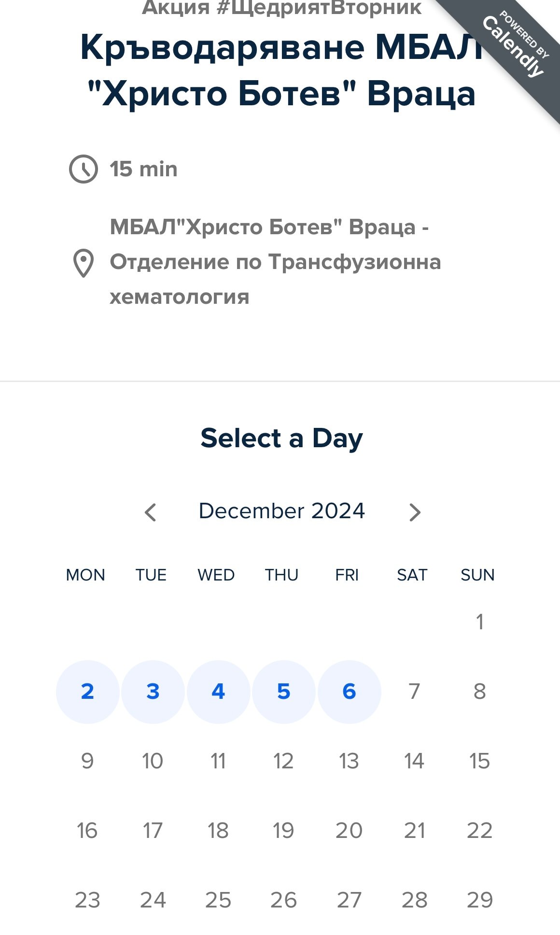Click the Select a Day heading
Image resolution: width=560 pixels, height=935 pixels.
(281, 439)
